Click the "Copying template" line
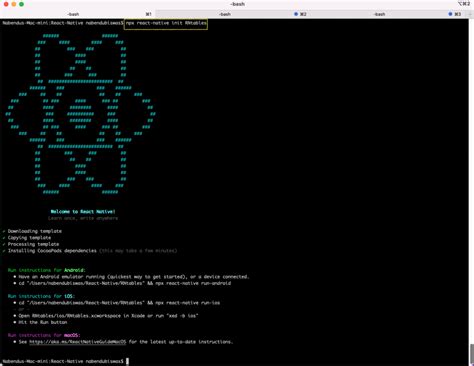Image resolution: width=474 pixels, height=366 pixels. tap(27, 238)
